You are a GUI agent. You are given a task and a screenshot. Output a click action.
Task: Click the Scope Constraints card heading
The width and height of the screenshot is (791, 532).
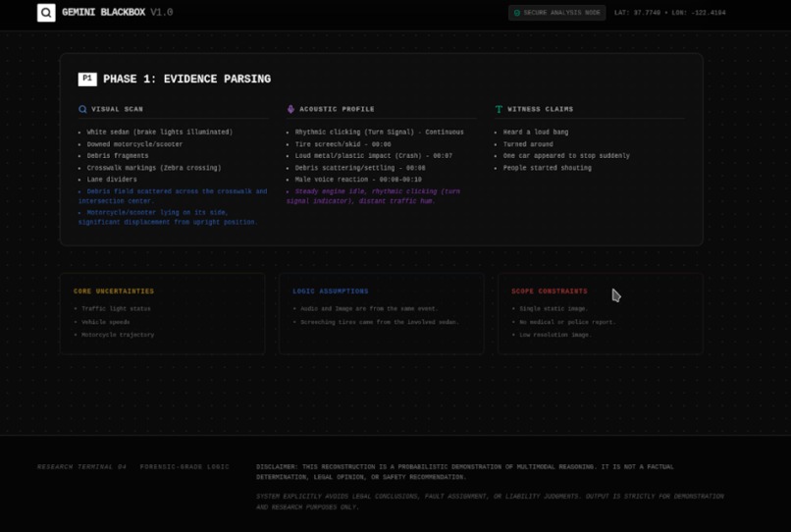pos(550,292)
